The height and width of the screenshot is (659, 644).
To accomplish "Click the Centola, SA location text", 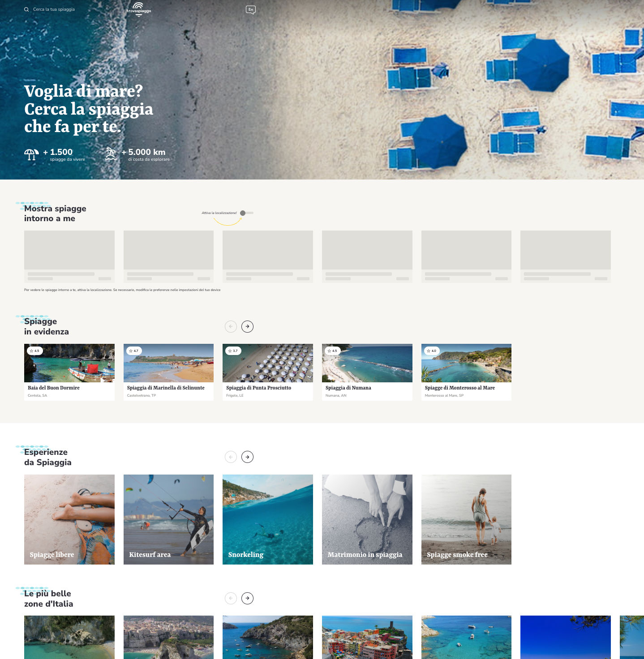I will coord(37,396).
